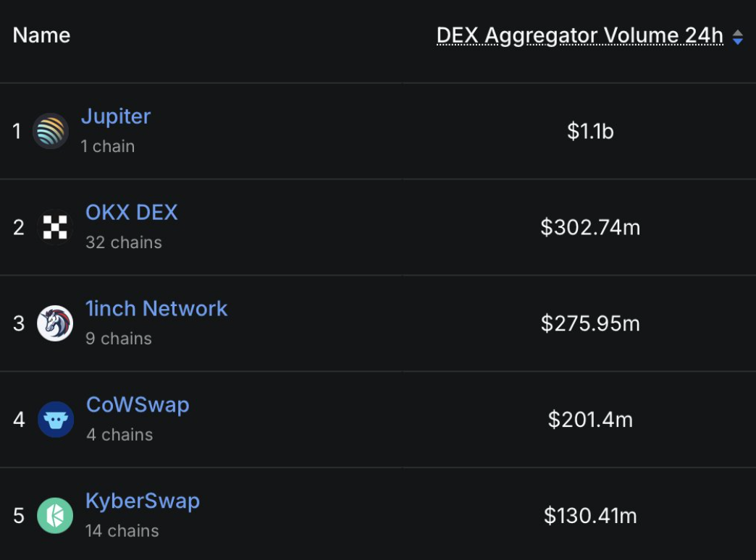Click the KyberSwap green logo icon

(x=55, y=516)
